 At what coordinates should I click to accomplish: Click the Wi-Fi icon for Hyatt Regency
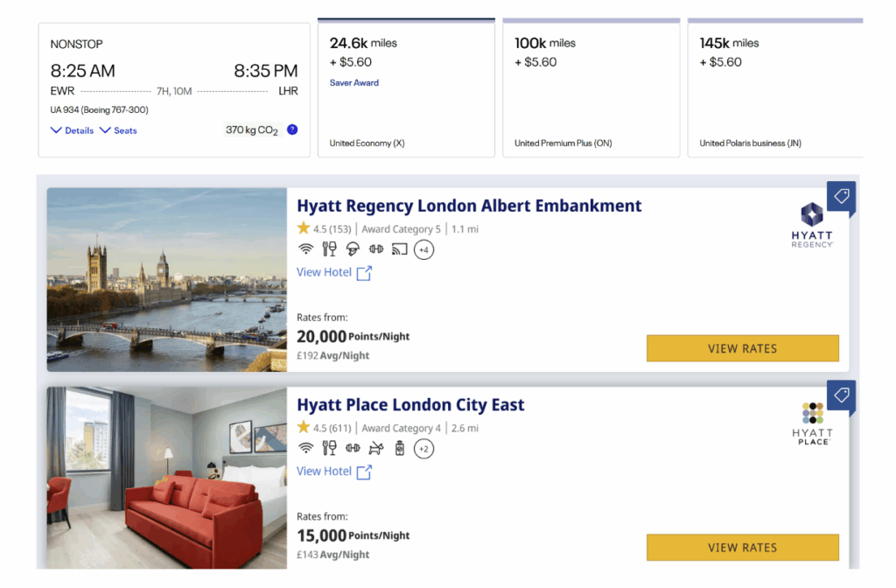[x=305, y=249]
